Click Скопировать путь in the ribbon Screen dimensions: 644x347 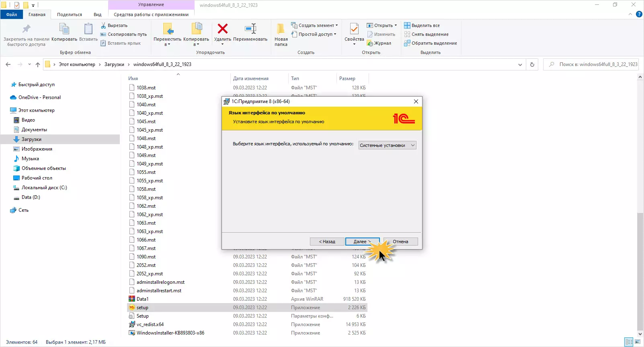pyautogui.click(x=124, y=34)
